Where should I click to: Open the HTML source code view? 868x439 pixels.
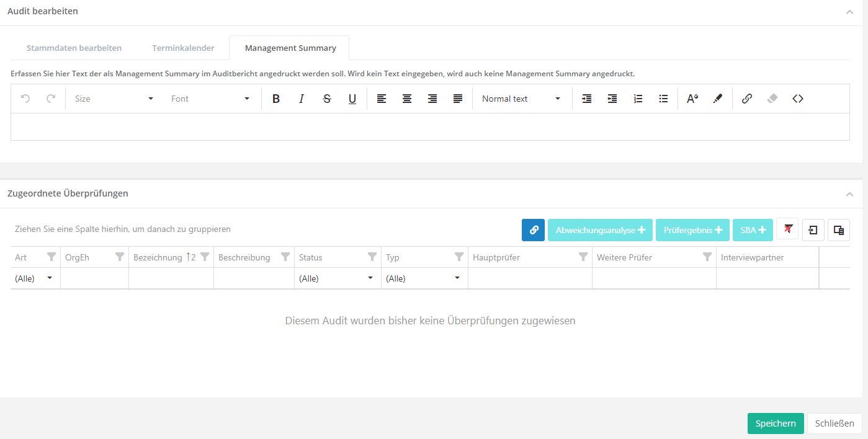[798, 99]
